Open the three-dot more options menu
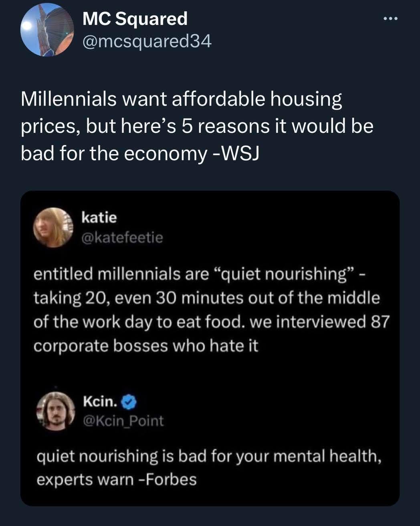420x526 pixels. (x=390, y=18)
